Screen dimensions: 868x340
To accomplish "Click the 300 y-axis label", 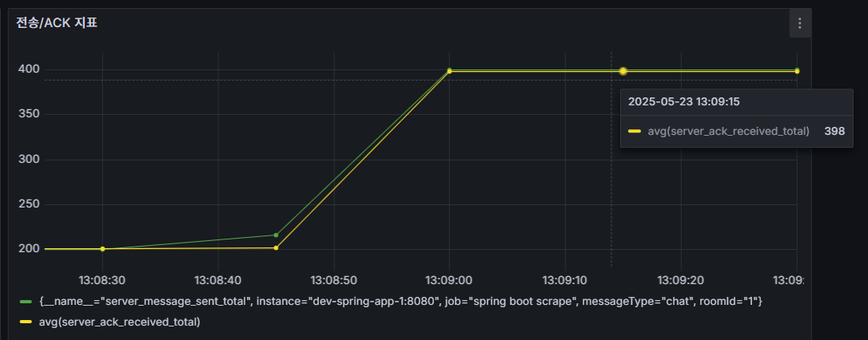I will 30,160.
